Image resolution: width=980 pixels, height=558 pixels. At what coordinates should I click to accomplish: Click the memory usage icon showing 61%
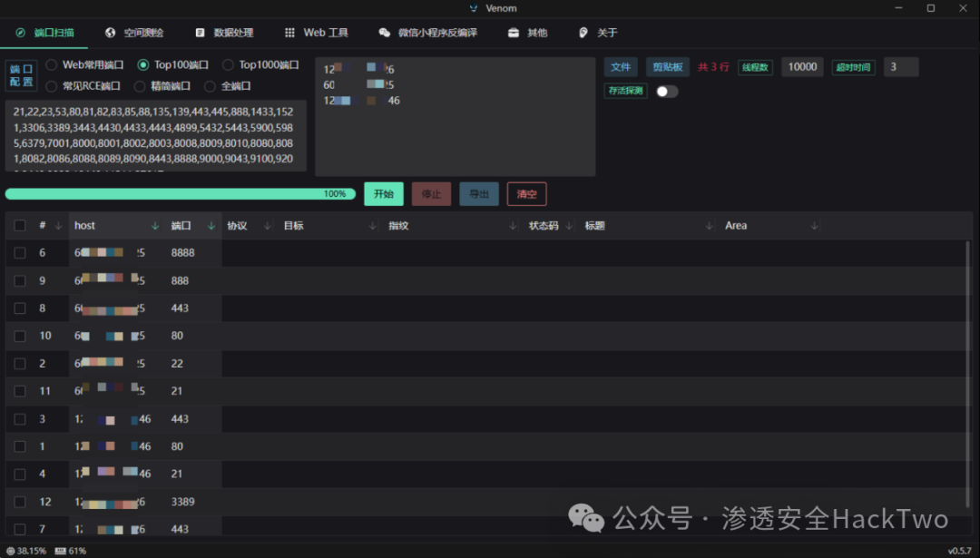coord(60,551)
